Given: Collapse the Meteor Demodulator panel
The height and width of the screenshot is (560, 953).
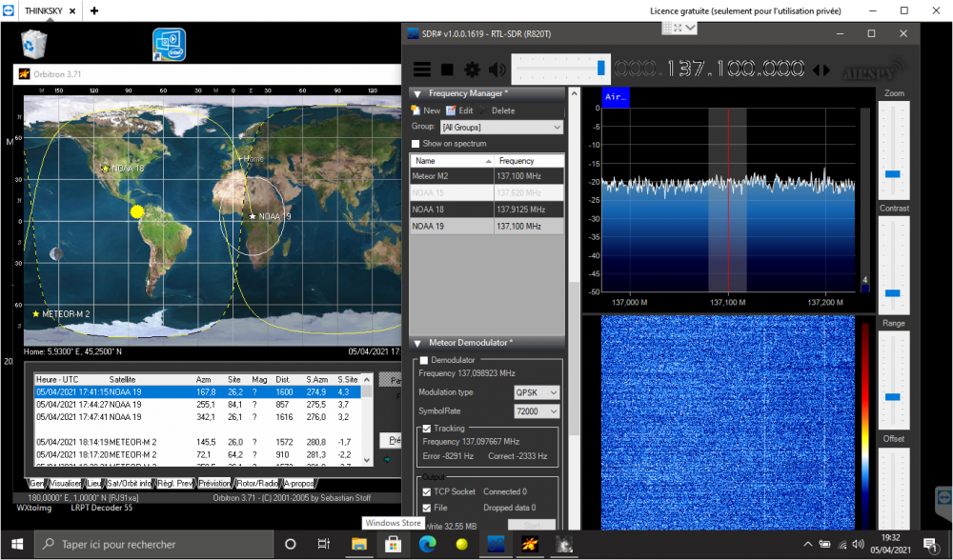Looking at the screenshot, I should point(417,343).
